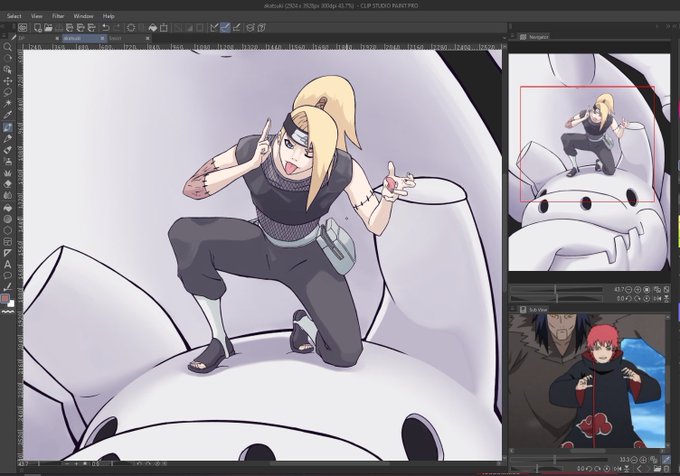Click the Open file folder icon in command bar
Screen dimensions: 680x476
point(48,28)
